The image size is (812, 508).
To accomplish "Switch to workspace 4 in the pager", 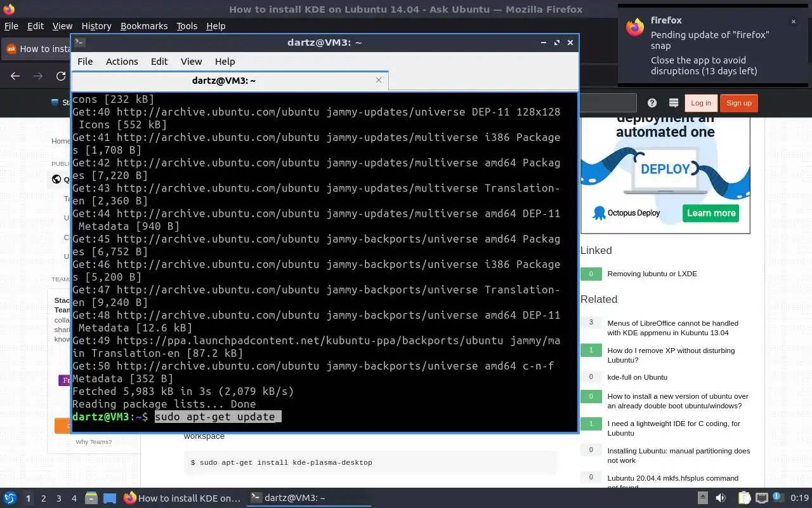I will coord(74,498).
